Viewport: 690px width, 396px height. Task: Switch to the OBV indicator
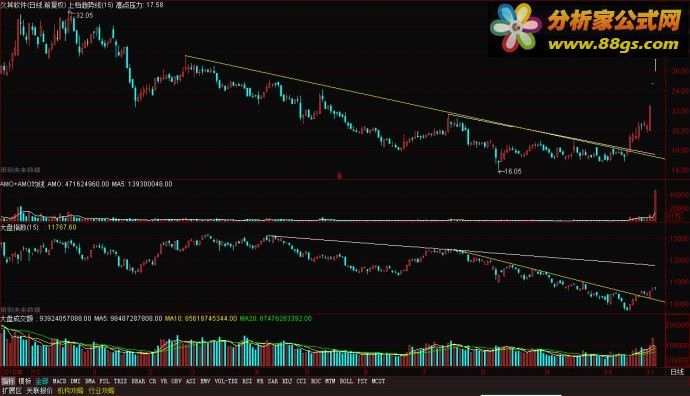click(176, 381)
